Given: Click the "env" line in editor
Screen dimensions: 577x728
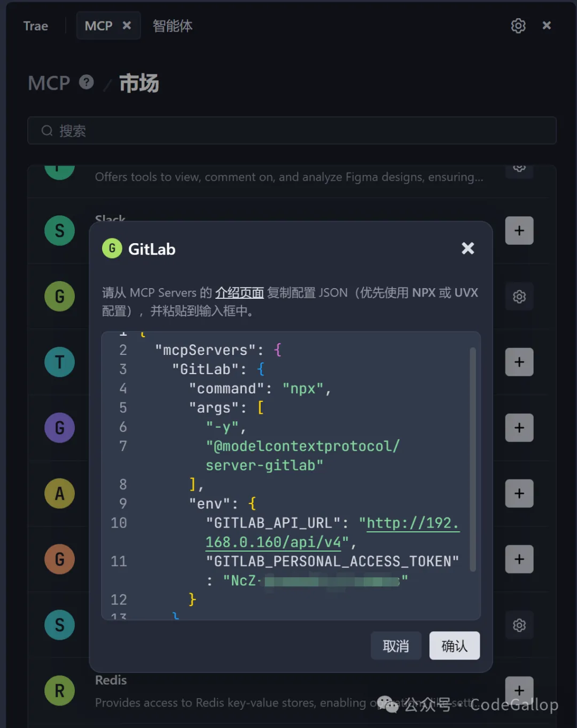Looking at the screenshot, I should click(222, 504).
